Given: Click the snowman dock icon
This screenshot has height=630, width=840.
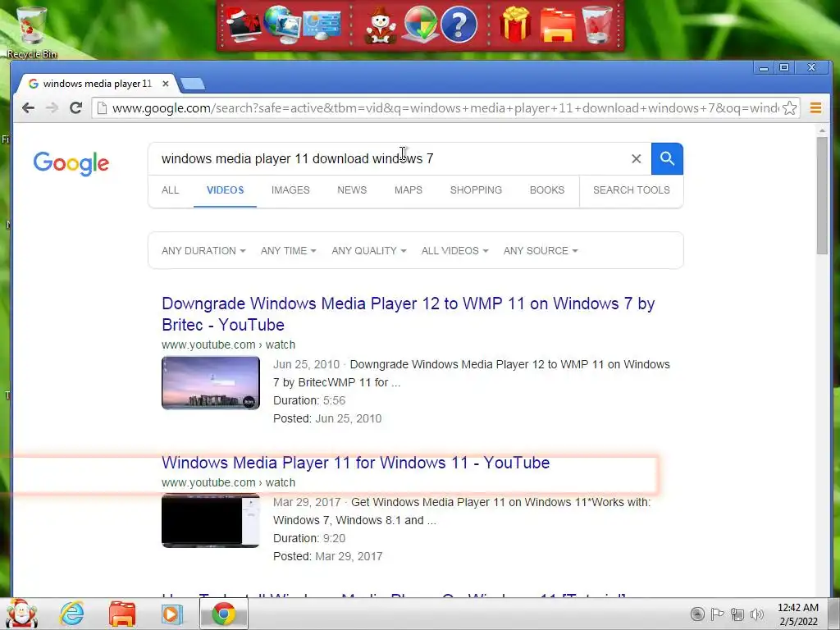Looking at the screenshot, I should click(x=381, y=25).
